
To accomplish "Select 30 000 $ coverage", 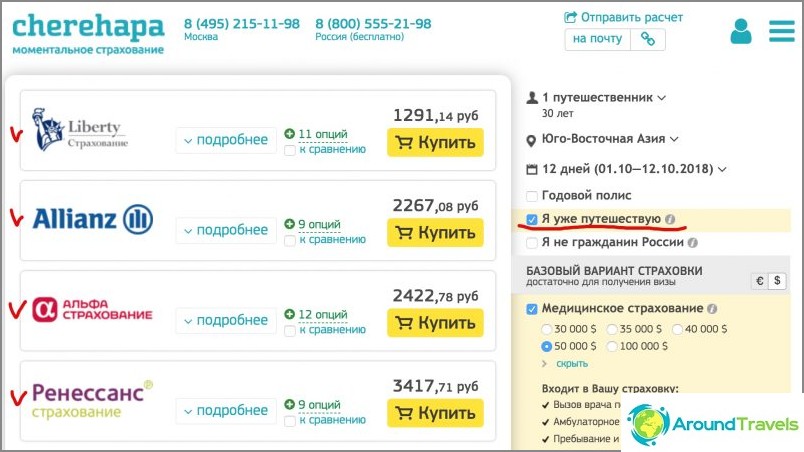I will [x=547, y=329].
